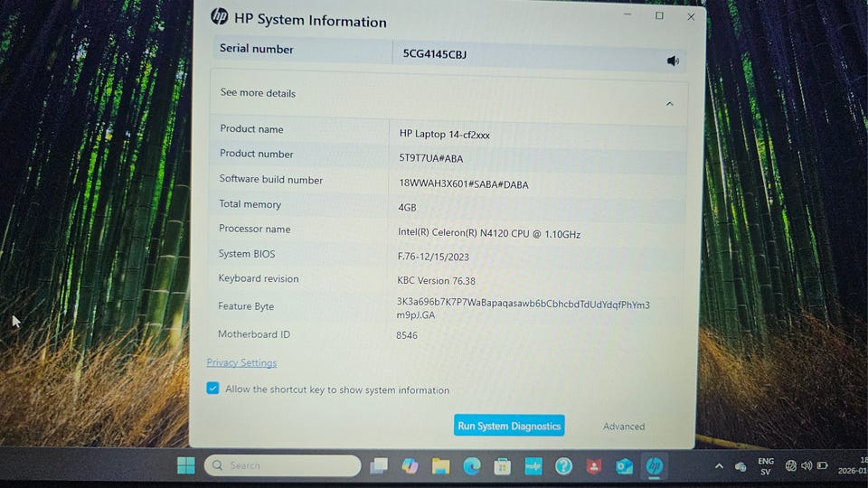The image size is (868, 488).
Task: Click the Total memory label
Action: click(x=250, y=204)
